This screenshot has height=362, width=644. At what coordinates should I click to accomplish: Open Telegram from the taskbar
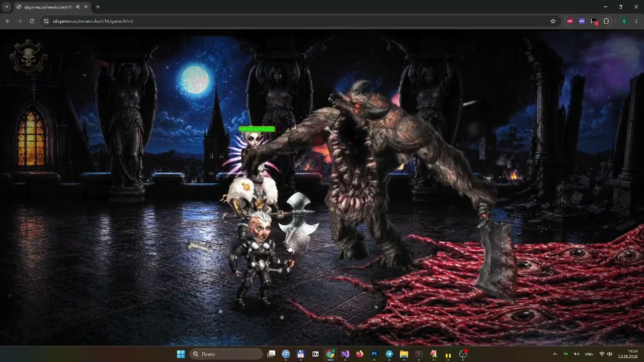pyautogui.click(x=389, y=354)
